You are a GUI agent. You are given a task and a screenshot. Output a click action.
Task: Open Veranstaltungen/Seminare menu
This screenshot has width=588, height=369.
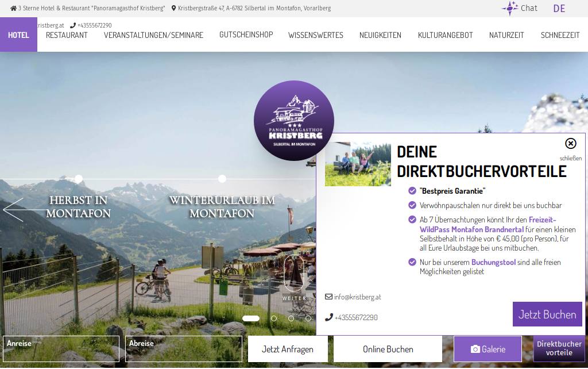point(153,35)
